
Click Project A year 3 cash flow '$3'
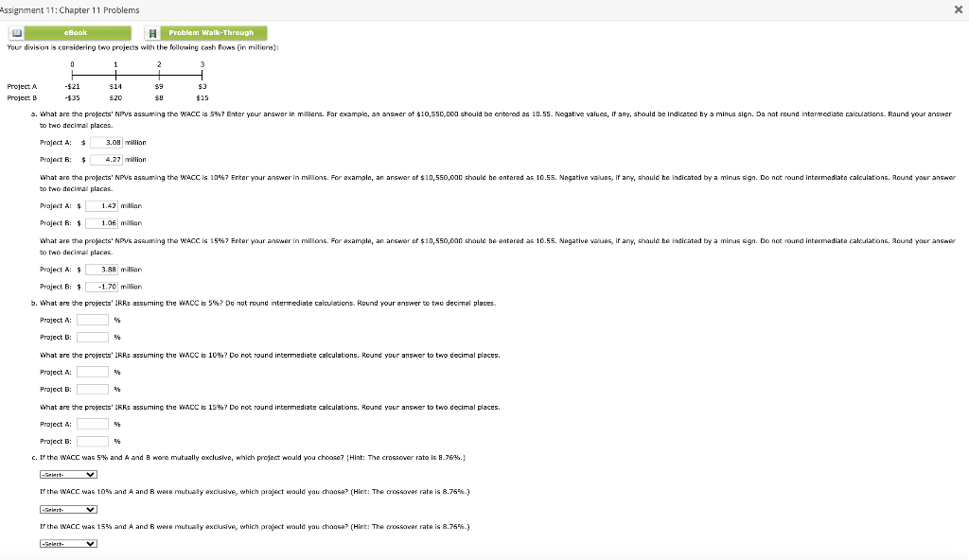pyautogui.click(x=203, y=86)
